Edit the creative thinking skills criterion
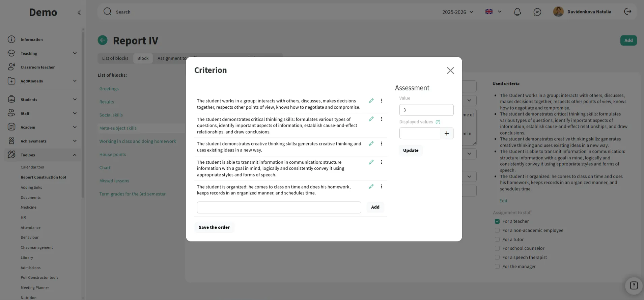The width and height of the screenshot is (644, 300). [x=371, y=144]
